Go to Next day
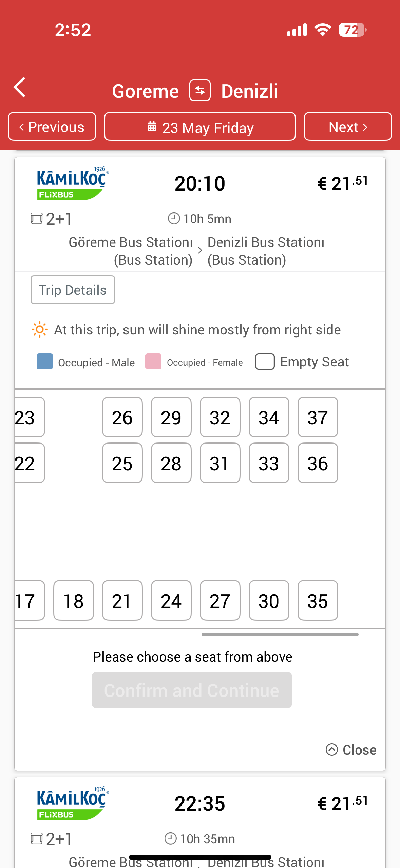The width and height of the screenshot is (400, 868). pos(348,126)
